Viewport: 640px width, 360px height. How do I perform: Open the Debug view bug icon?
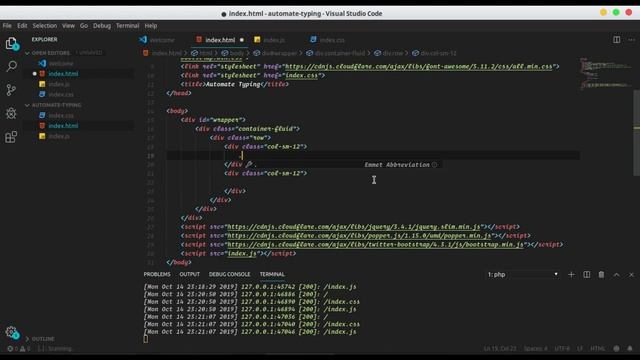[x=11, y=113]
